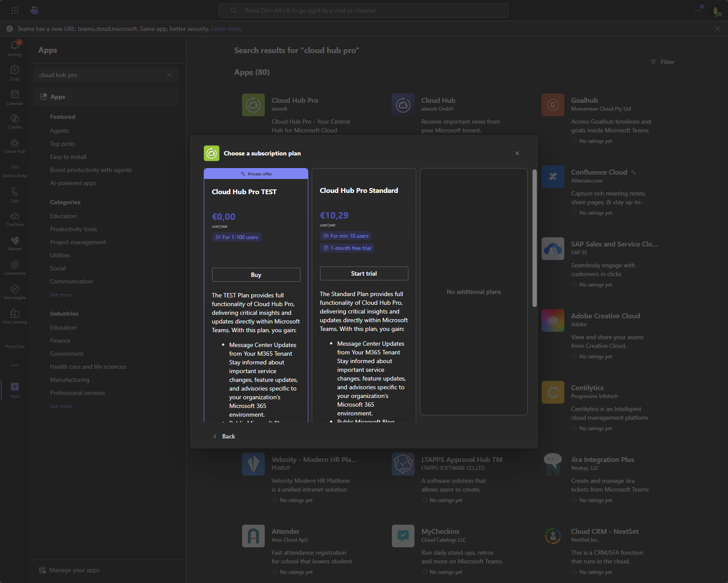Viewport: 728px width, 583px height.
Task: Select the Apps tab in left panel
Action: (x=106, y=97)
